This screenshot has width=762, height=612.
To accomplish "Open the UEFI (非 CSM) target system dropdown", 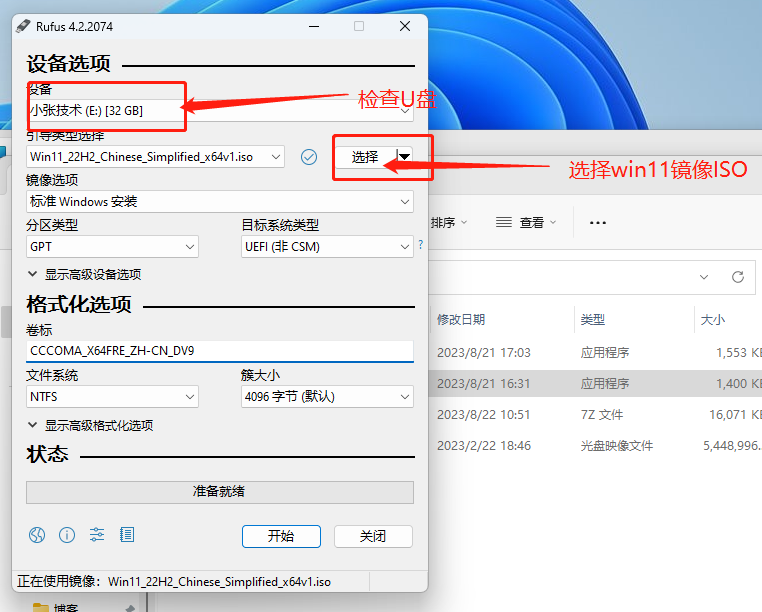I will tap(327, 247).
